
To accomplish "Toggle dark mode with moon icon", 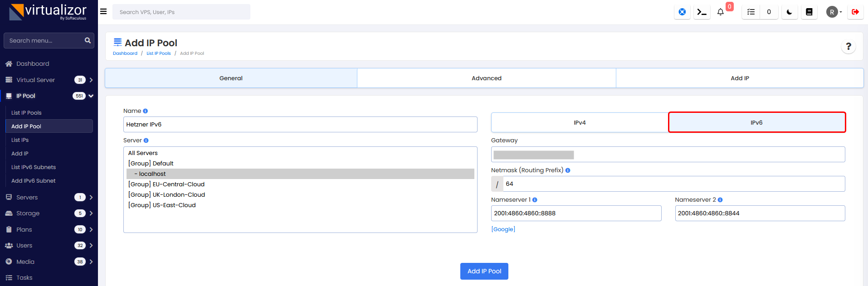I will point(790,12).
